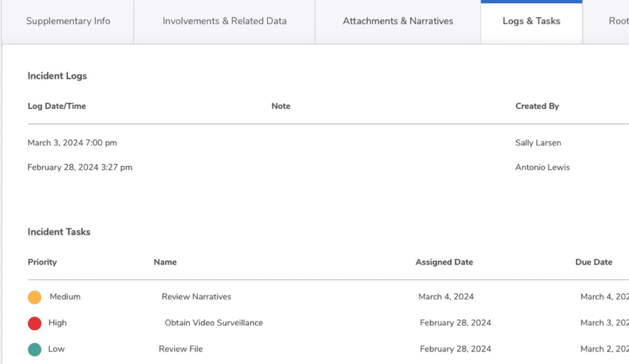This screenshot has width=629, height=364.
Task: Open the Review Narratives task
Action: (196, 297)
